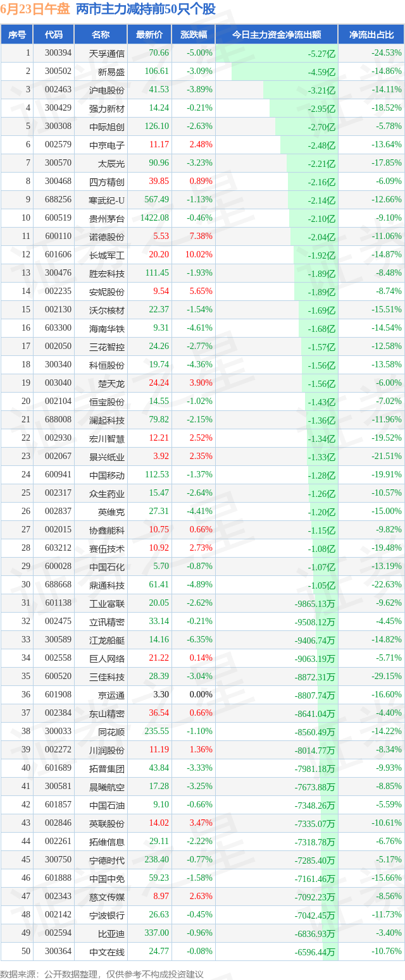The height and width of the screenshot is (980, 405).
Task: Select stock code 300502
Action: [x=58, y=71]
